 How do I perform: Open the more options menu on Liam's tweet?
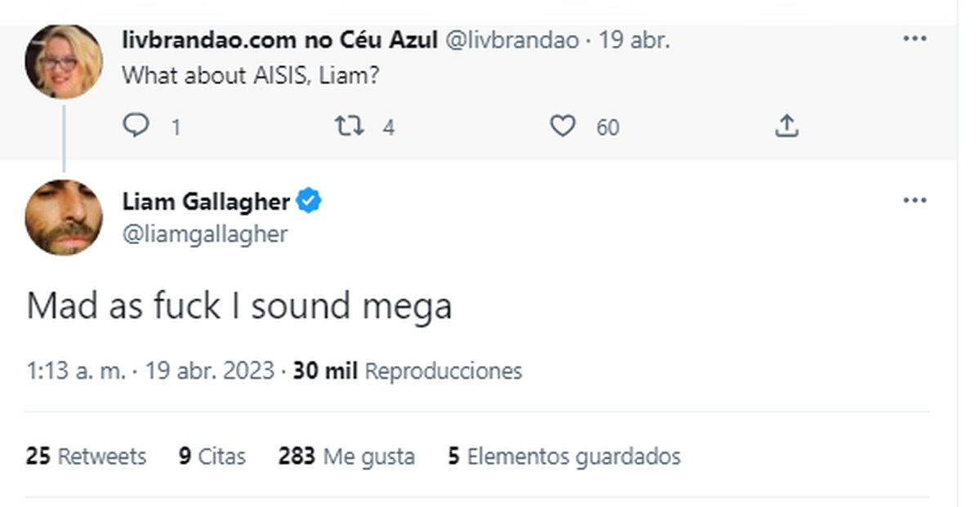click(916, 199)
